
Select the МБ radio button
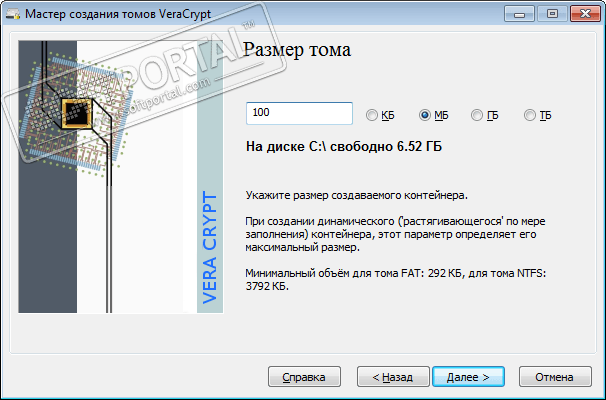tap(434, 115)
